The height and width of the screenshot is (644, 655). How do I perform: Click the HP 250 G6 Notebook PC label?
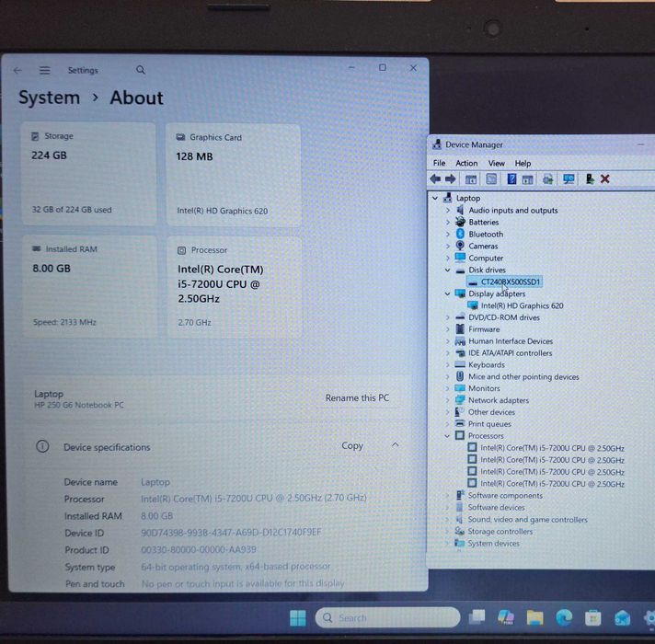[79, 405]
